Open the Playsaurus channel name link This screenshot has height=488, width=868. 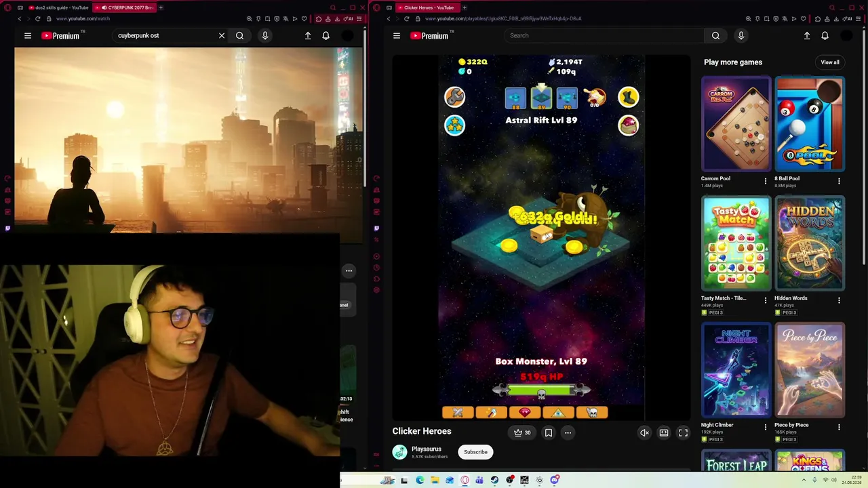427,449
